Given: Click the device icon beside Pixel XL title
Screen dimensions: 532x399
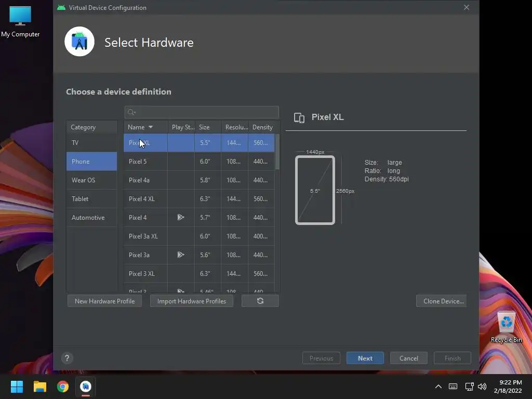Looking at the screenshot, I should (299, 118).
